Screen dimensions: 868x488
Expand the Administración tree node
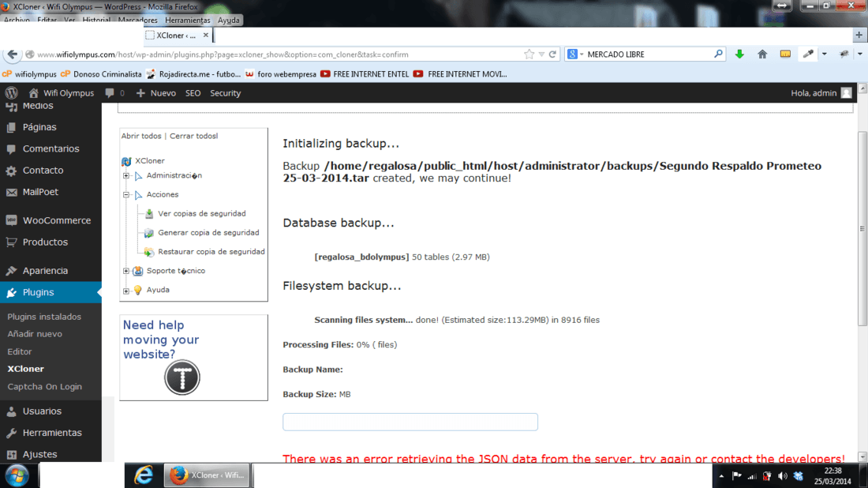click(126, 175)
